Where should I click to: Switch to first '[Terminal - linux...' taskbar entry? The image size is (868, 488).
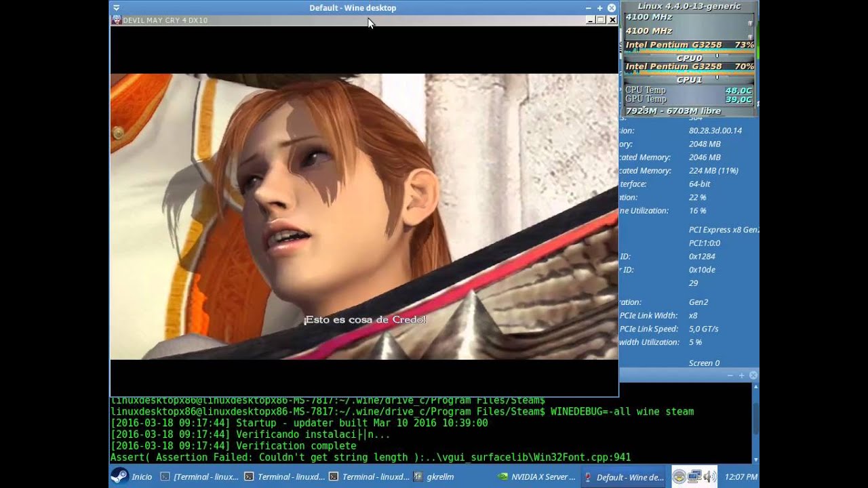[199, 476]
